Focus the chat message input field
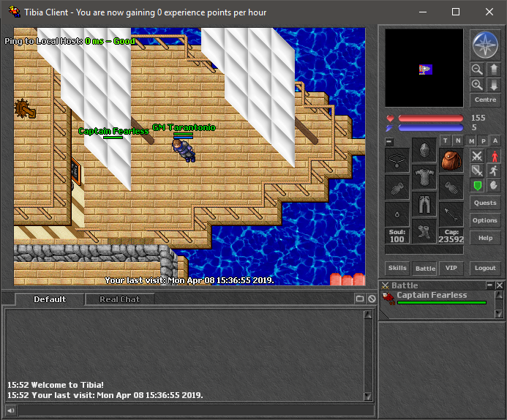The height and width of the screenshot is (420, 507). (196, 410)
